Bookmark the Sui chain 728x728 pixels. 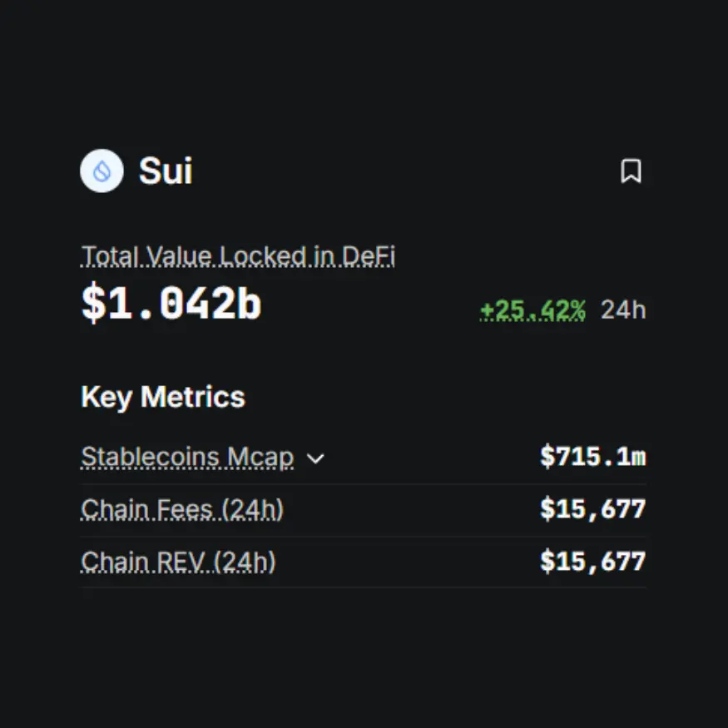(x=631, y=171)
